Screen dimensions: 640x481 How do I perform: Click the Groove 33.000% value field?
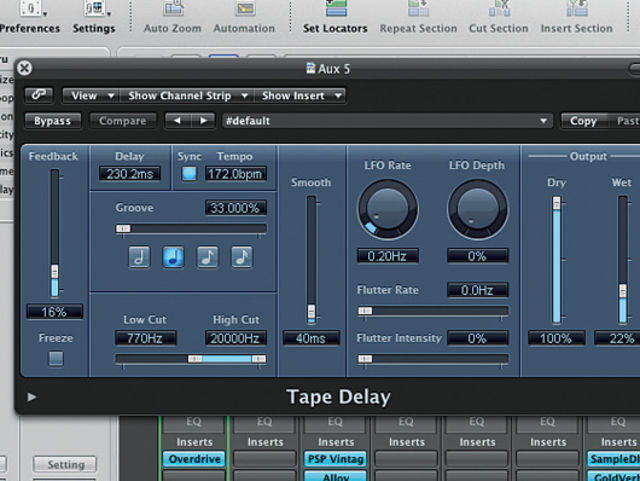(x=236, y=208)
